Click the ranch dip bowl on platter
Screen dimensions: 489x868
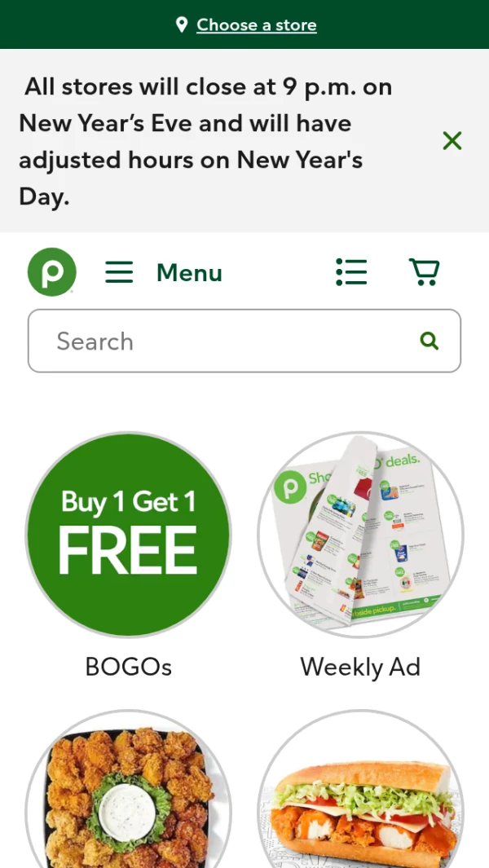[x=128, y=807]
